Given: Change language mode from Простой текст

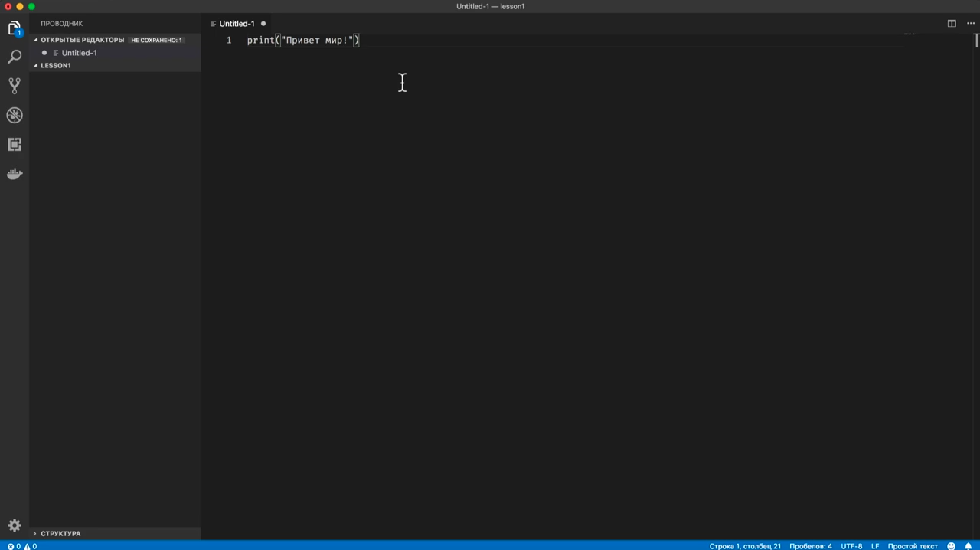Looking at the screenshot, I should [x=913, y=546].
